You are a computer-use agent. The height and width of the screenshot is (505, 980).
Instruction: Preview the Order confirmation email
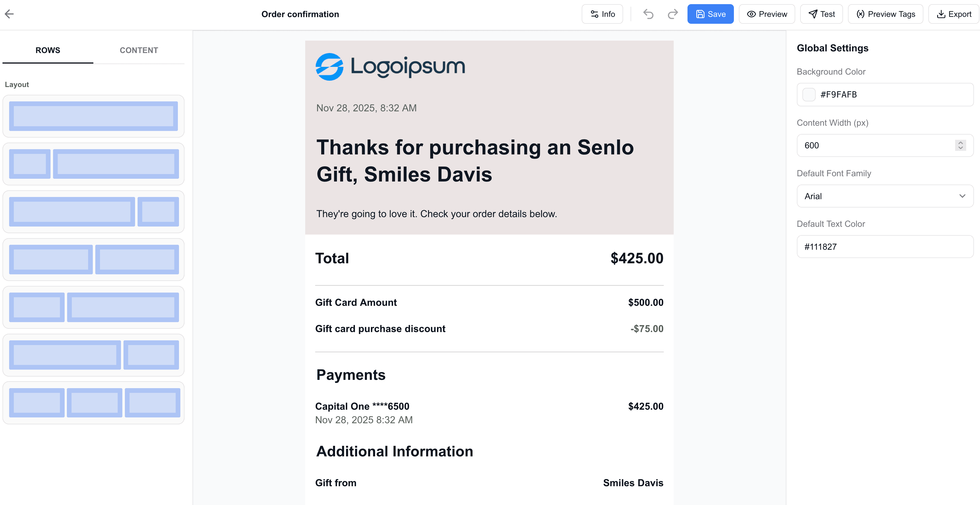coord(766,14)
